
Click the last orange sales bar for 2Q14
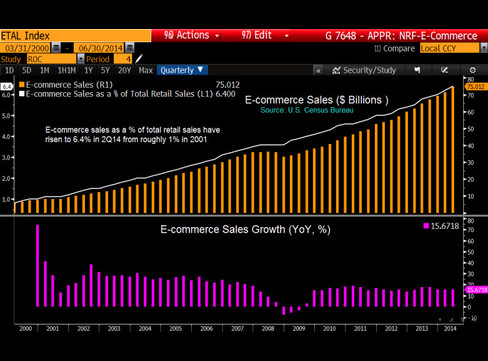[453, 150]
